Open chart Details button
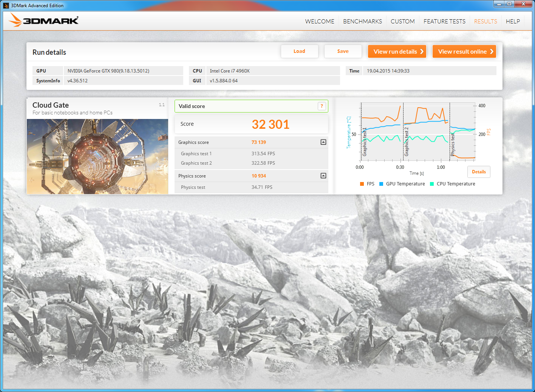The height and width of the screenshot is (392, 535). tap(479, 172)
